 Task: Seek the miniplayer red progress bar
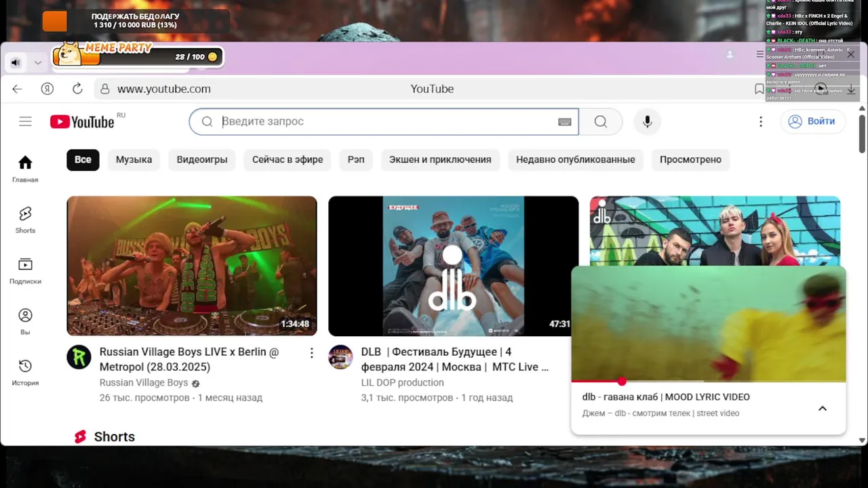pyautogui.click(x=709, y=381)
